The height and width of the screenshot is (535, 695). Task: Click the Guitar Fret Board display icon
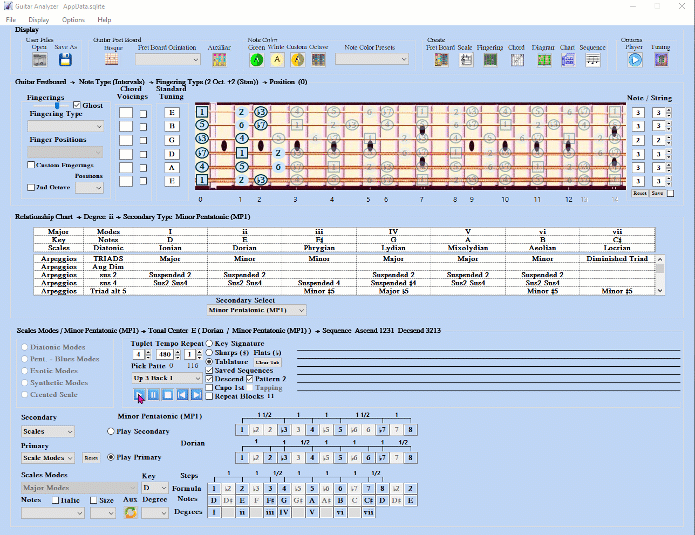[x=111, y=59]
